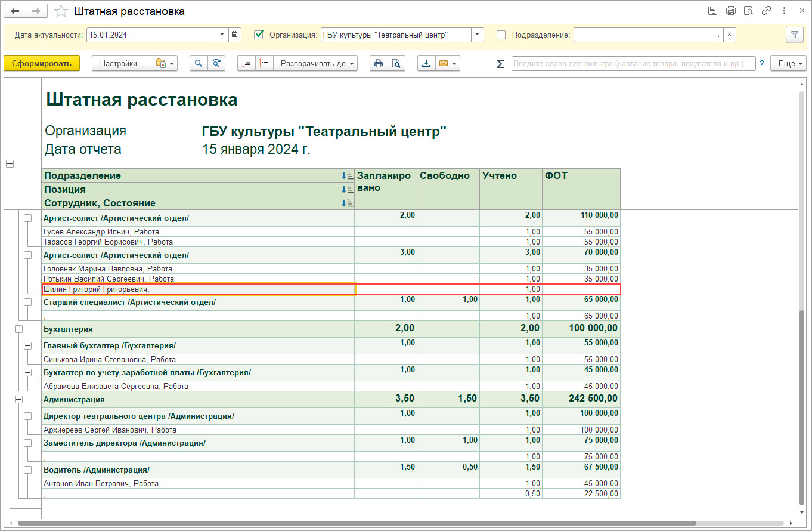Screen dimensions: 812x531
Task: Collapse the Водитель /Администрация/ position
Action: pos(27,470)
